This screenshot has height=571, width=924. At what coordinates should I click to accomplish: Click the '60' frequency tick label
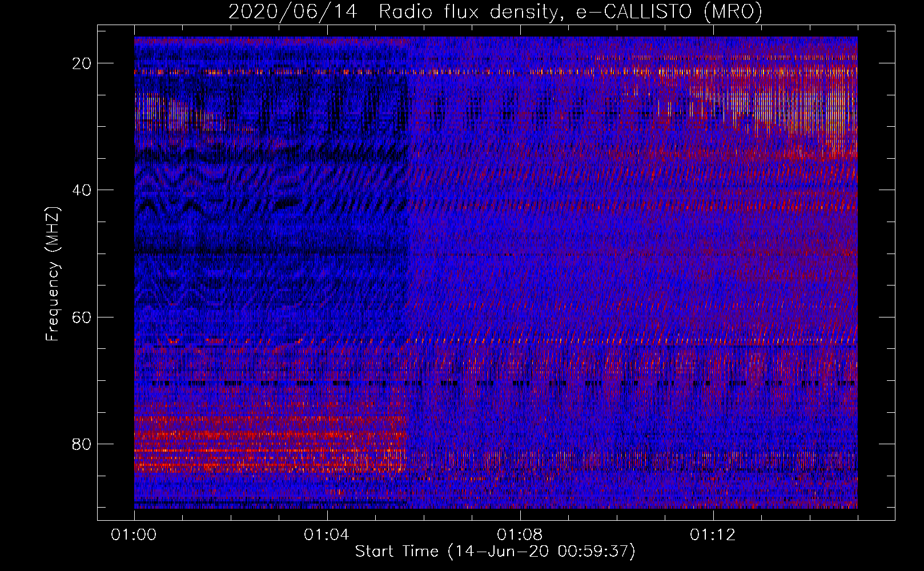tap(82, 317)
